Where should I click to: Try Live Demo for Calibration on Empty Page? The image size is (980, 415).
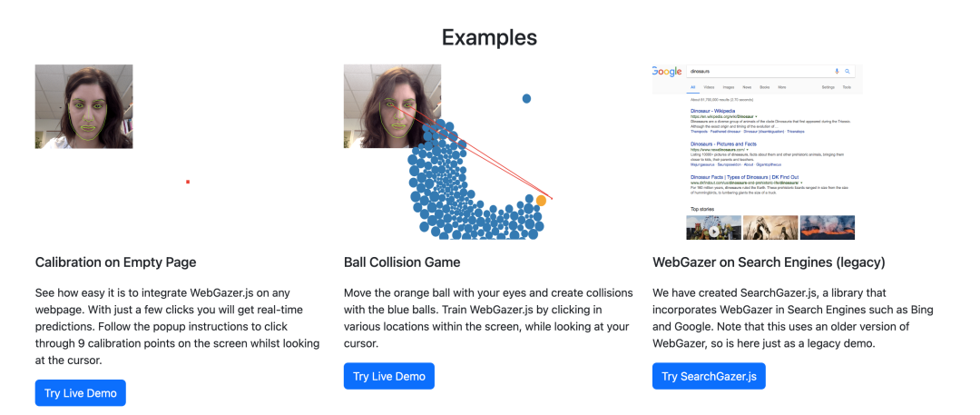pos(81,392)
